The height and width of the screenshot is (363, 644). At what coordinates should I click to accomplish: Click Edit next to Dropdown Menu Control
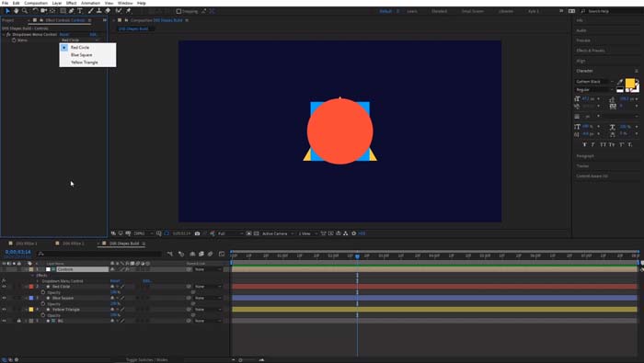coord(93,34)
